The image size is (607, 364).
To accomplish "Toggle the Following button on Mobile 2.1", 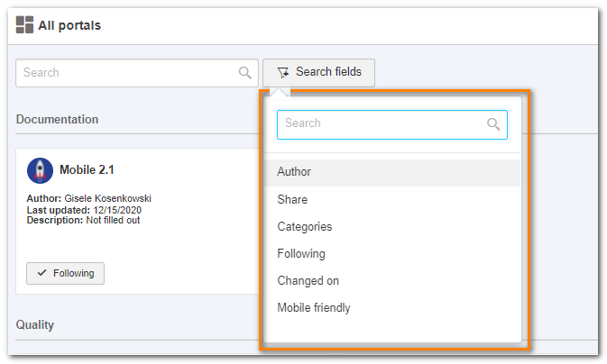I will click(65, 274).
